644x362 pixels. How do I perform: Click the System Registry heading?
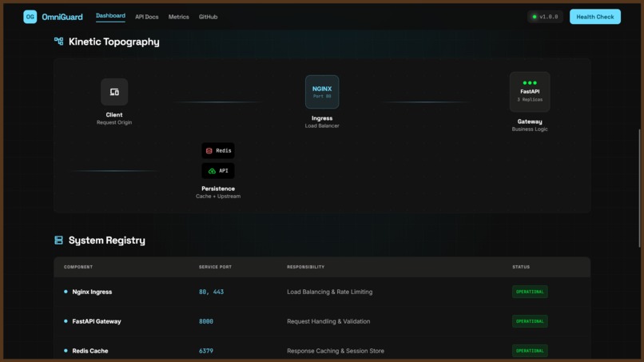[x=107, y=241]
